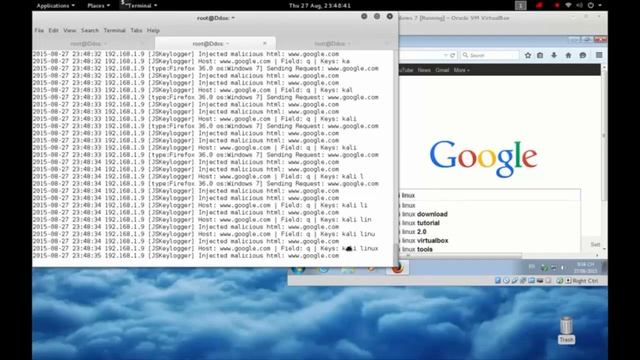Click the volume icon in top panel
This screenshot has width=640, height=360.
pos(579,5)
